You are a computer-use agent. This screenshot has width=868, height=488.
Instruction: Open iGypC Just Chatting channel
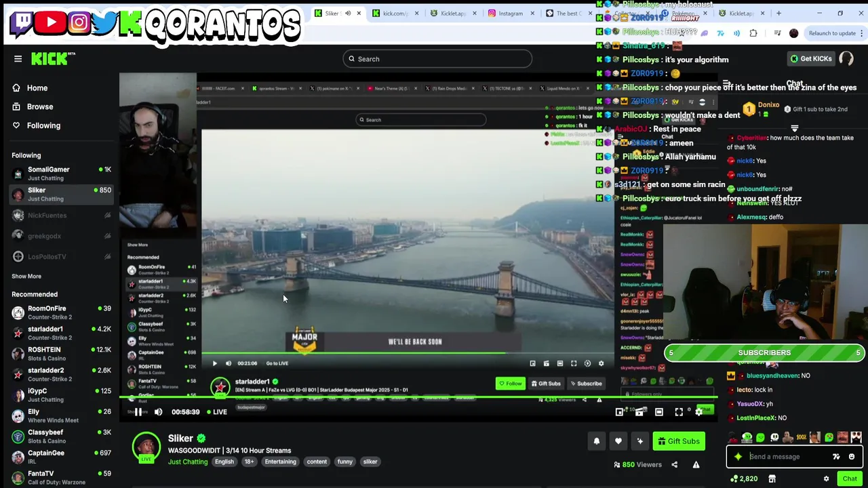coord(61,395)
